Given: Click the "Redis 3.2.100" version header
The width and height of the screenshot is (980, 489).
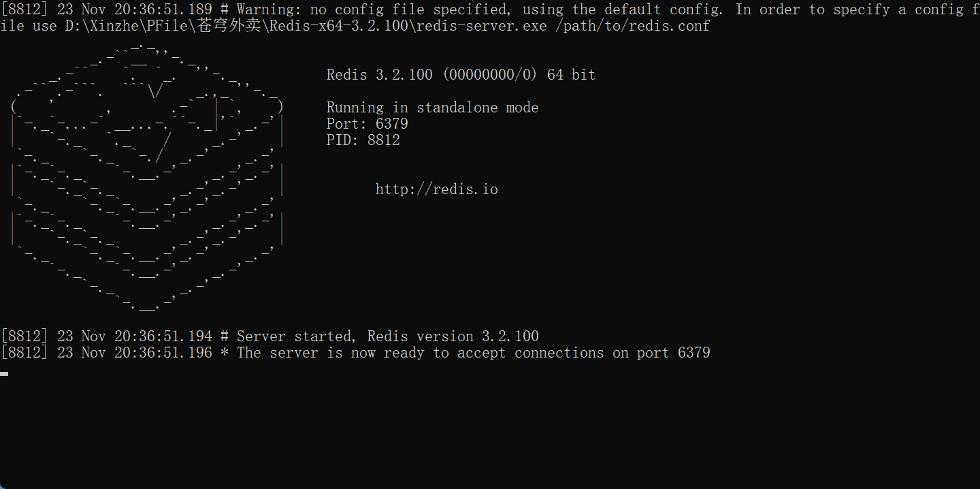Looking at the screenshot, I should [379, 75].
